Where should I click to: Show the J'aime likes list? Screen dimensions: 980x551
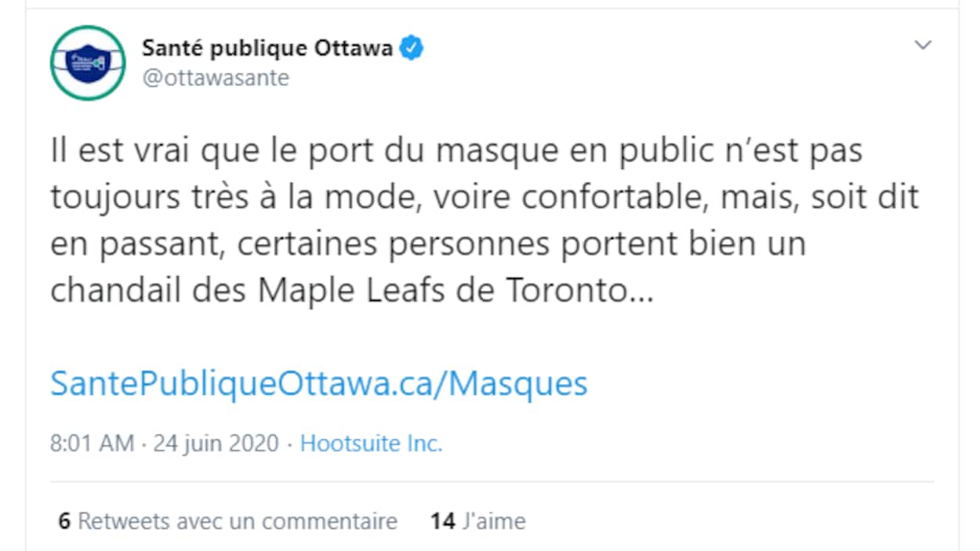[x=493, y=521]
